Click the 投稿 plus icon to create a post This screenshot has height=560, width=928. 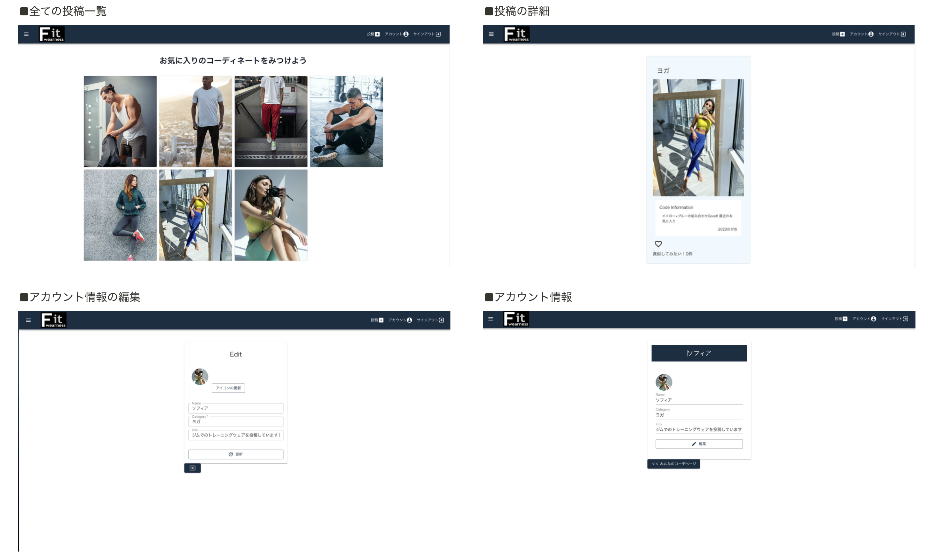pyautogui.click(x=377, y=34)
